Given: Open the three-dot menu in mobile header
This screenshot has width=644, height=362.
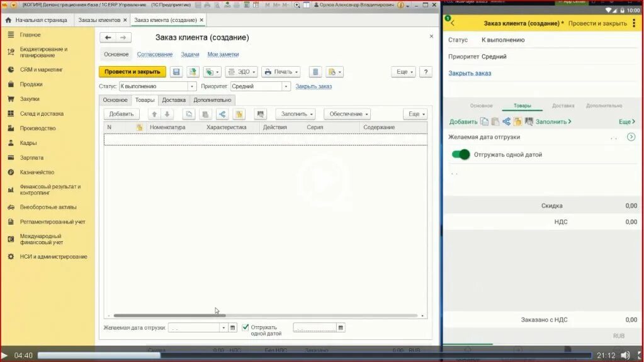Looking at the screenshot, I should point(635,23).
